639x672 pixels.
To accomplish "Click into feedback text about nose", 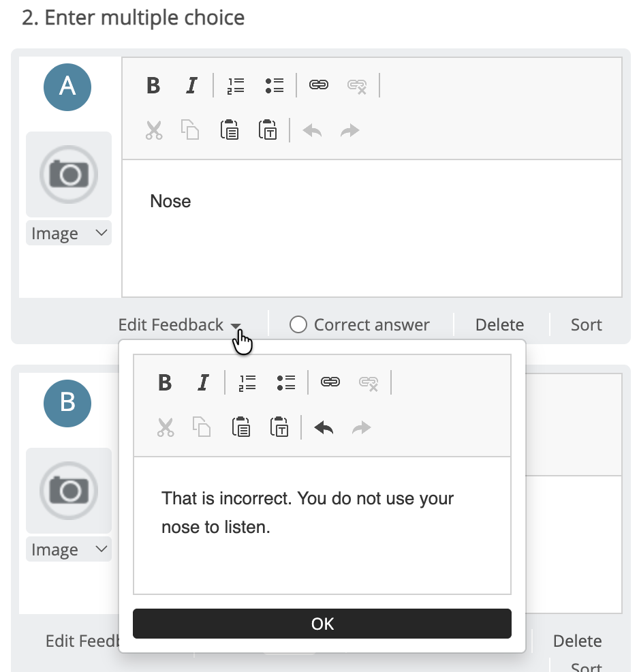I will click(x=307, y=513).
